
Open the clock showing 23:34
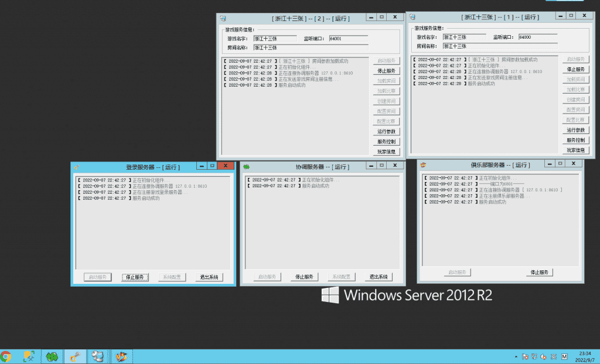(585, 357)
